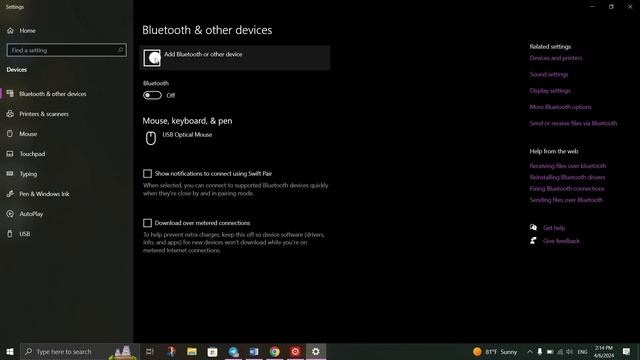640x360 pixels.
Task: Open the clock and date flyout
Action: (604, 351)
